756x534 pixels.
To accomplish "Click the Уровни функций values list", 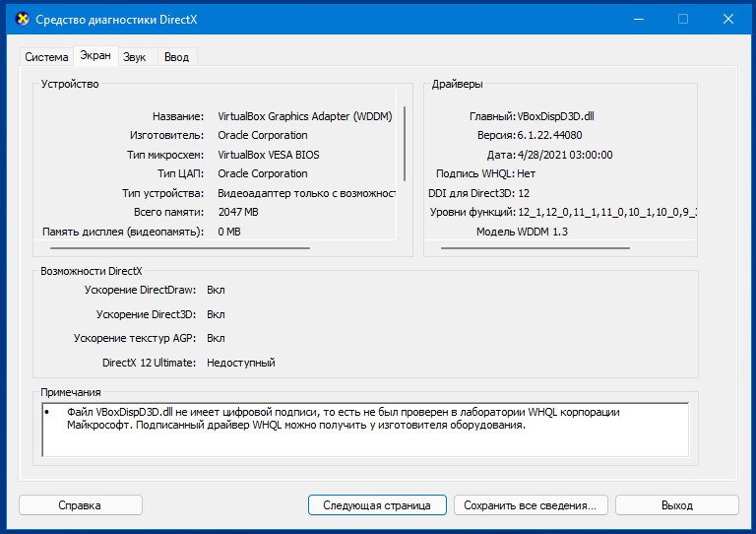I will tap(607, 212).
